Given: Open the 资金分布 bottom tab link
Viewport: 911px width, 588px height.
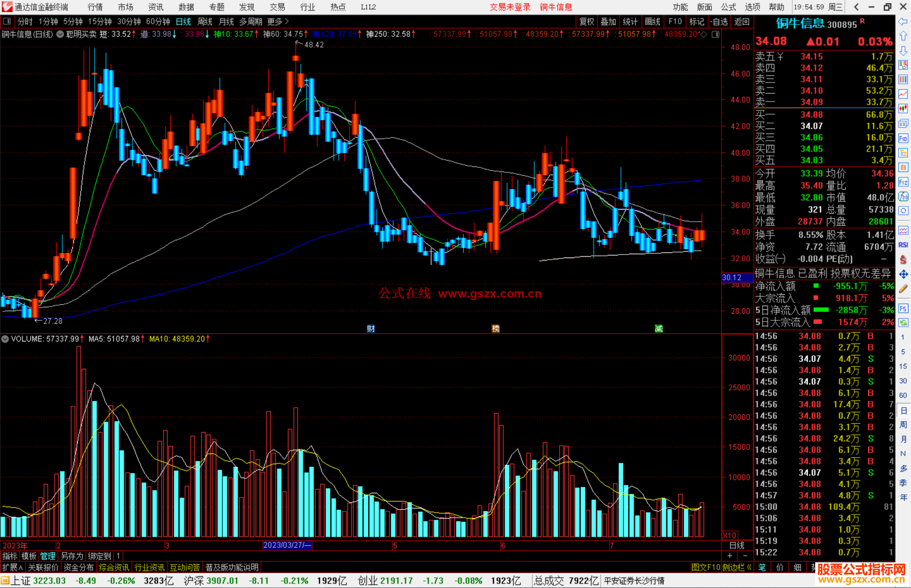Looking at the screenshot, I should click(78, 567).
